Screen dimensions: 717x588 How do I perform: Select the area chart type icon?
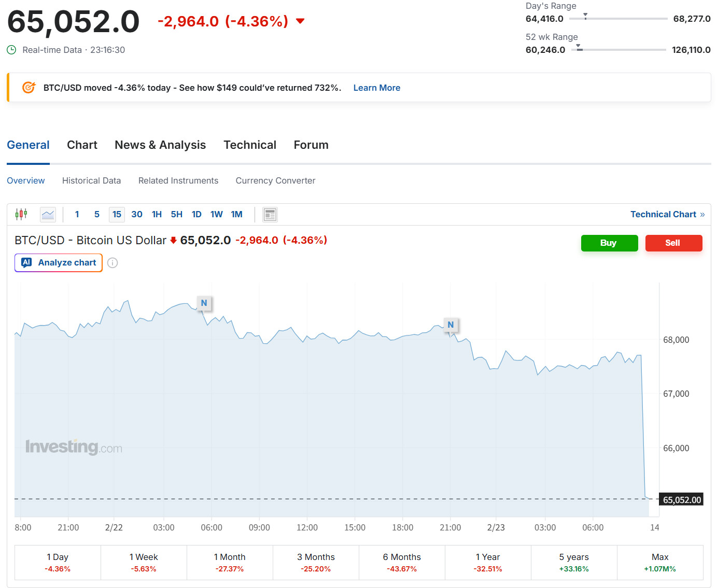(x=48, y=214)
